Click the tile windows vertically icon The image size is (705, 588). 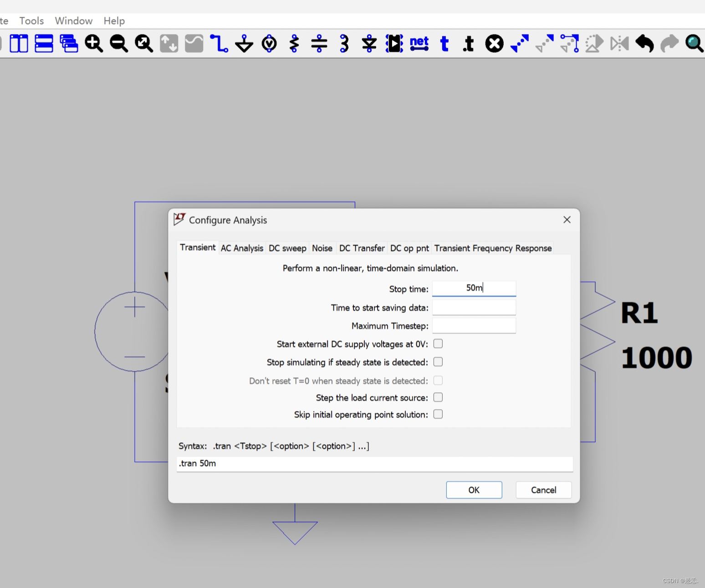coord(19,44)
